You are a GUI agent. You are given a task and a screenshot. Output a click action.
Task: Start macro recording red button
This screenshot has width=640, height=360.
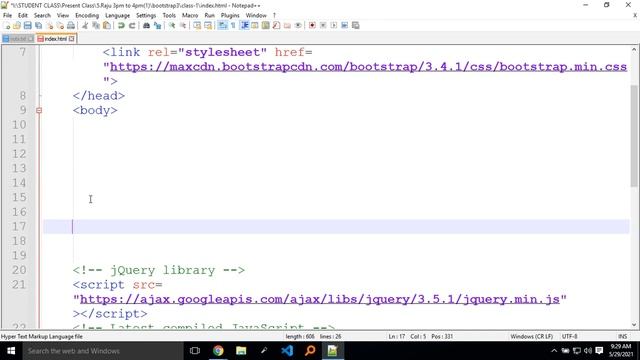[312, 25]
